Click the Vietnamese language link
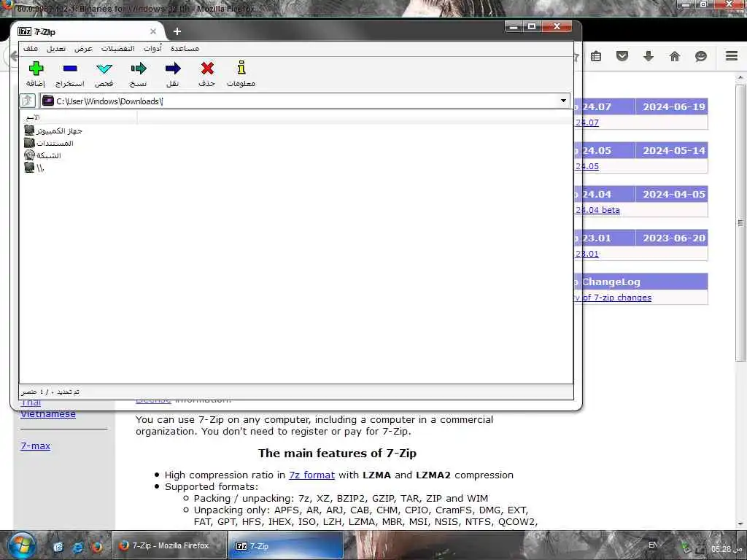The width and height of the screenshot is (747, 560). point(48,414)
